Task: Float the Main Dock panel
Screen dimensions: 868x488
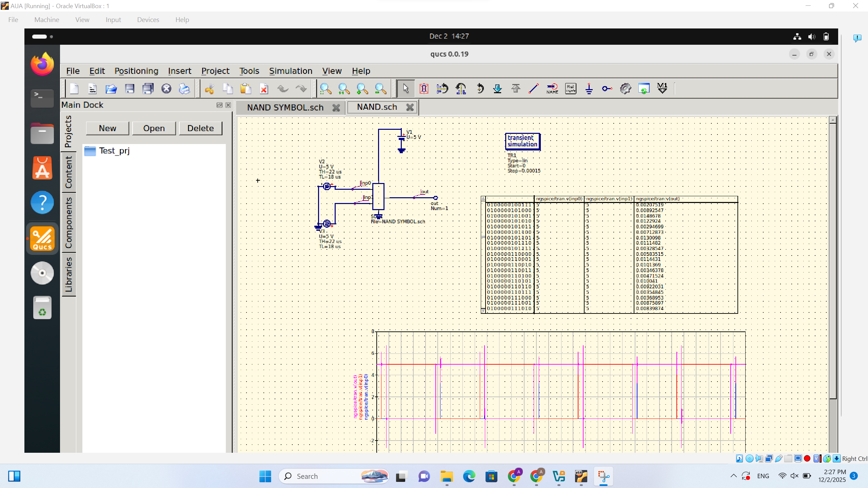Action: point(219,105)
